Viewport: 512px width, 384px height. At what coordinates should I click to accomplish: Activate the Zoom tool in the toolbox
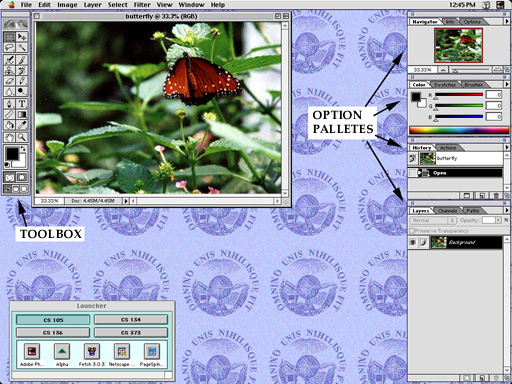coord(22,137)
